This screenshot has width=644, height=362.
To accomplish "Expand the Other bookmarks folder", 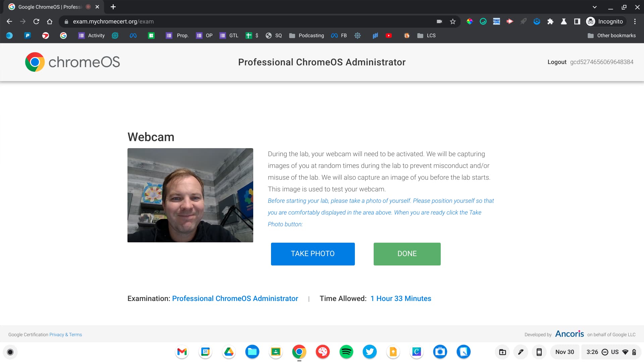I will point(611,36).
